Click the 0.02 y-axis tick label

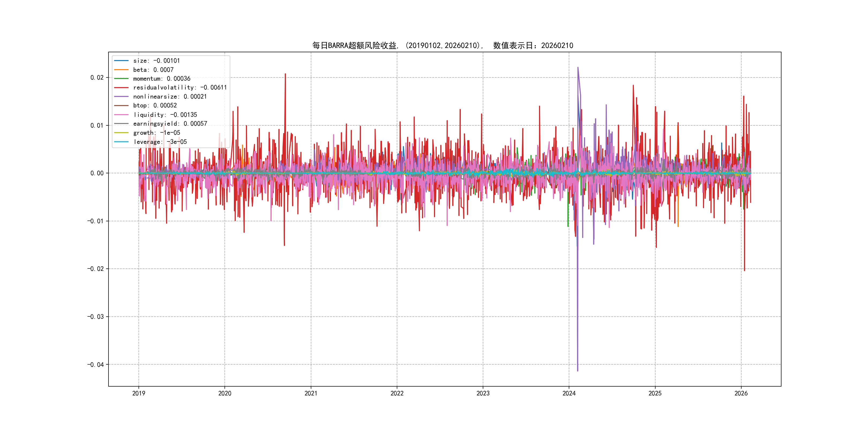tap(97, 77)
